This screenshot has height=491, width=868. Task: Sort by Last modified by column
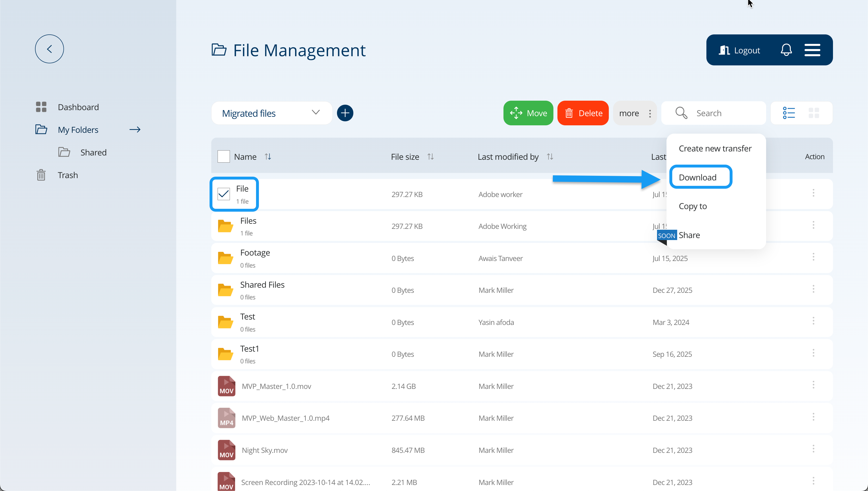pos(550,157)
